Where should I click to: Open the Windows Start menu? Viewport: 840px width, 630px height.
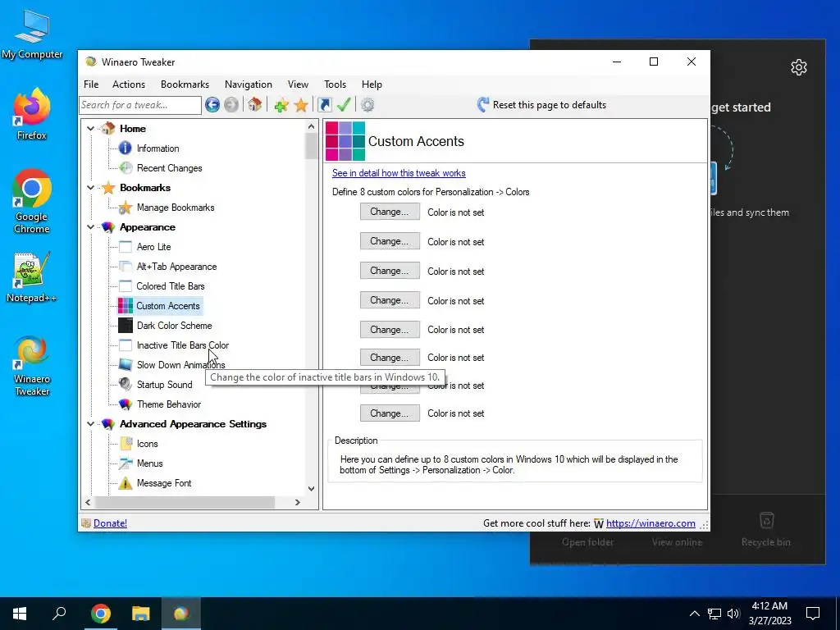(20, 614)
